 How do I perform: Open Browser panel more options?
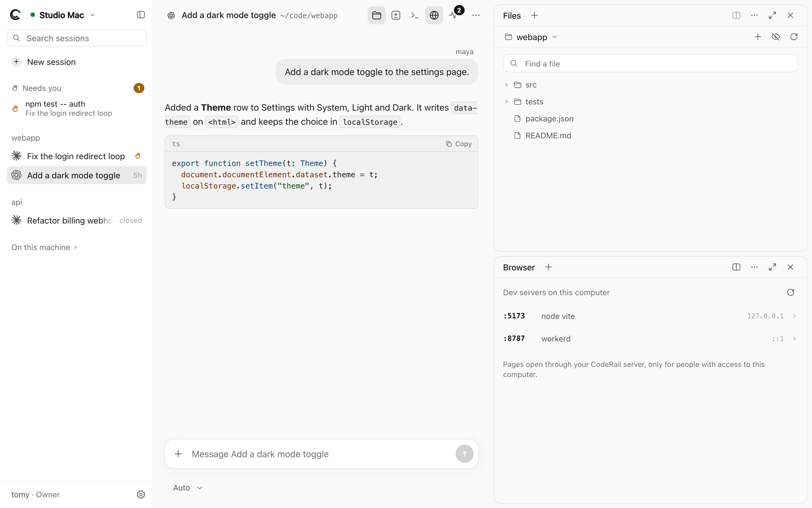click(x=754, y=267)
